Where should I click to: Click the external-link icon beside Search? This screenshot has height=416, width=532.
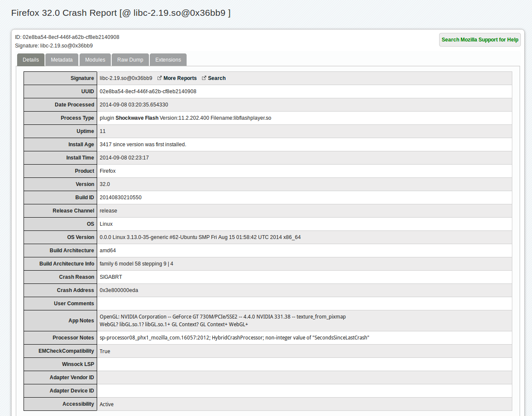click(204, 78)
